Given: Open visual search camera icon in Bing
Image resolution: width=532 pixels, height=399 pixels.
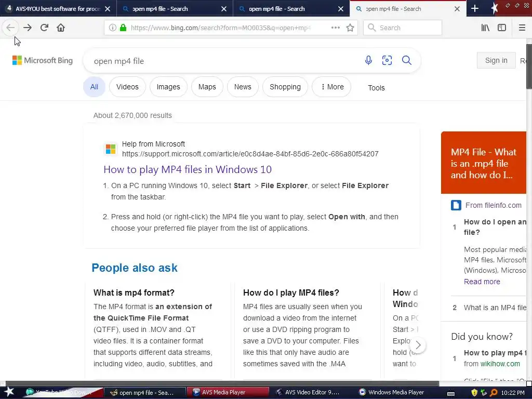Looking at the screenshot, I should click(387, 60).
